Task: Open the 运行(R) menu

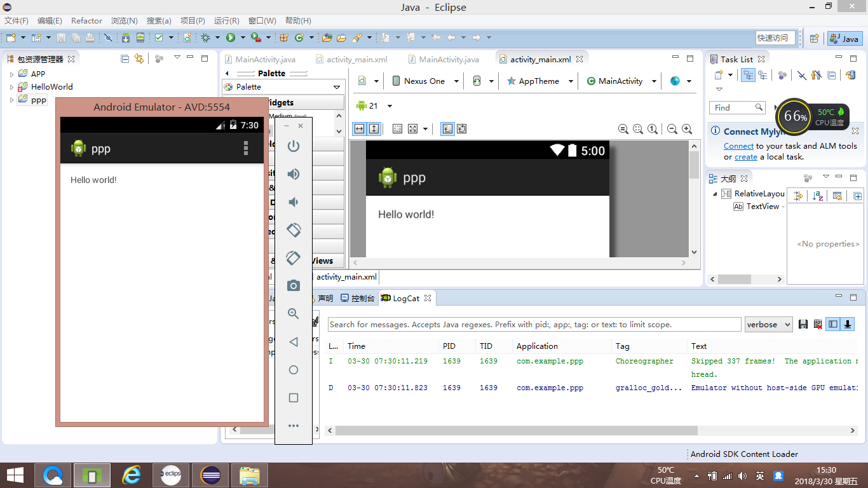Action: 227,21
